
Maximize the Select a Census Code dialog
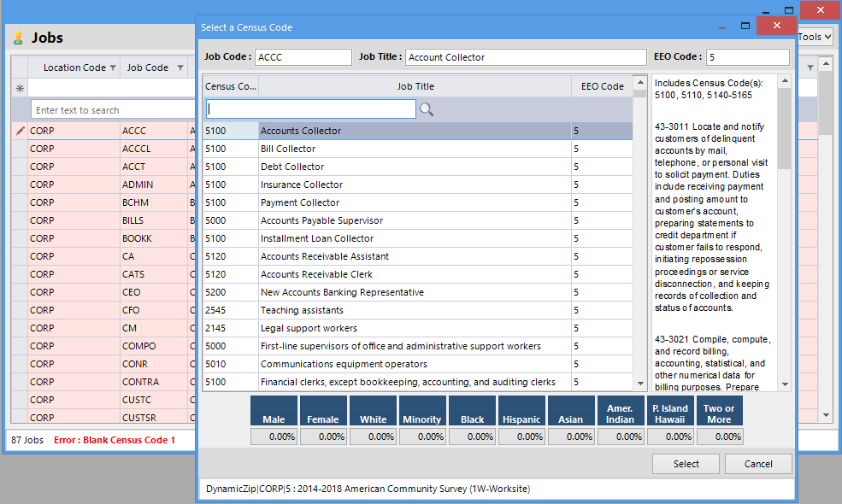coord(745,26)
